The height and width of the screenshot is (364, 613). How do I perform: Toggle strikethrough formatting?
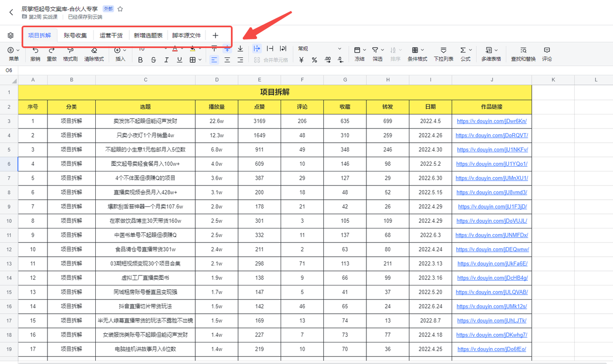click(x=153, y=60)
